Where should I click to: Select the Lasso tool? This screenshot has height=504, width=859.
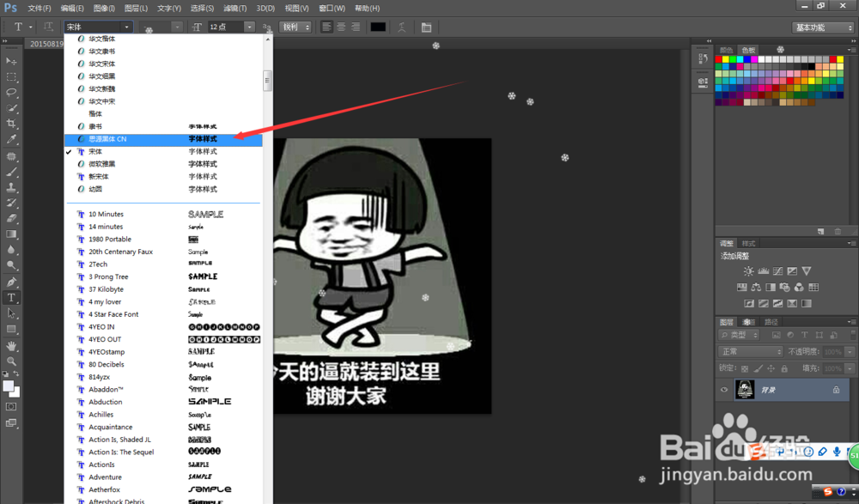[11, 93]
